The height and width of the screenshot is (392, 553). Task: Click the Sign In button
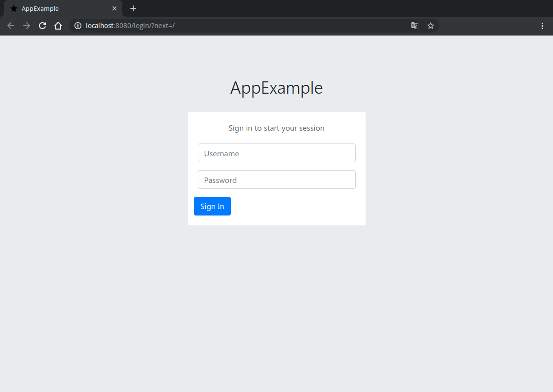click(x=212, y=206)
